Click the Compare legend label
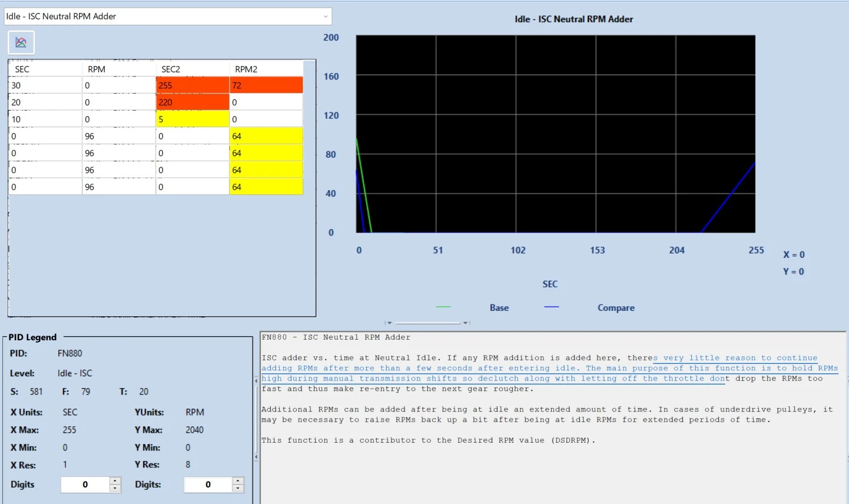 (616, 308)
